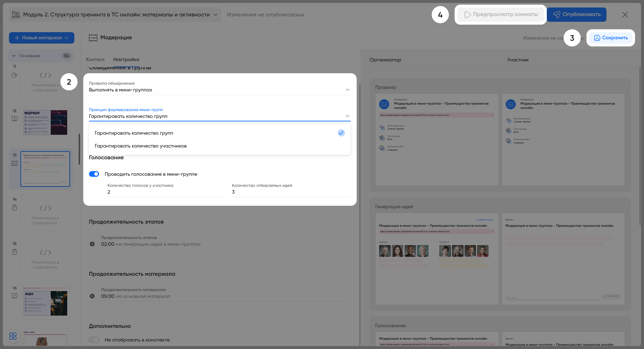This screenshot has height=349, width=644.
Task: Click the clock icon for stage duration
Action: pyautogui.click(x=92, y=244)
